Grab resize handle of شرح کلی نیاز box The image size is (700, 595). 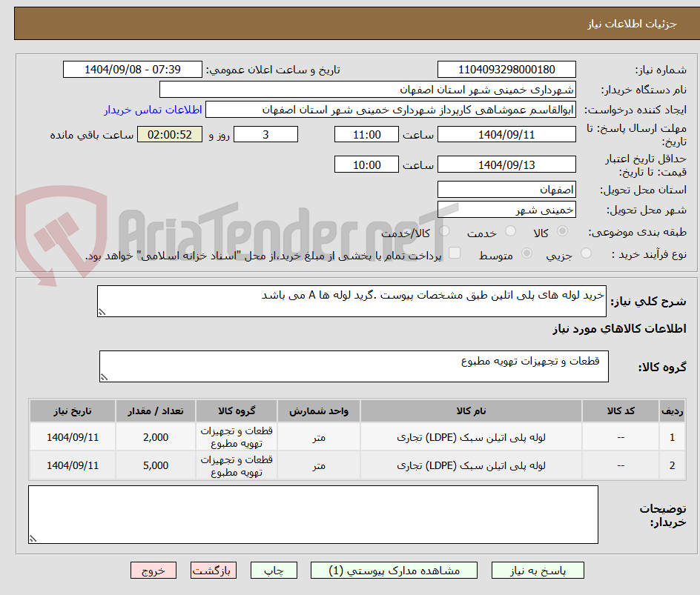point(102,312)
